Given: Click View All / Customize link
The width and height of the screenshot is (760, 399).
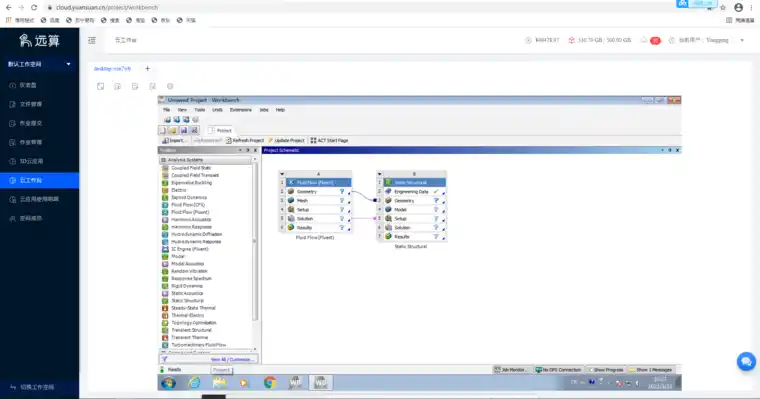Looking at the screenshot, I should [232, 360].
